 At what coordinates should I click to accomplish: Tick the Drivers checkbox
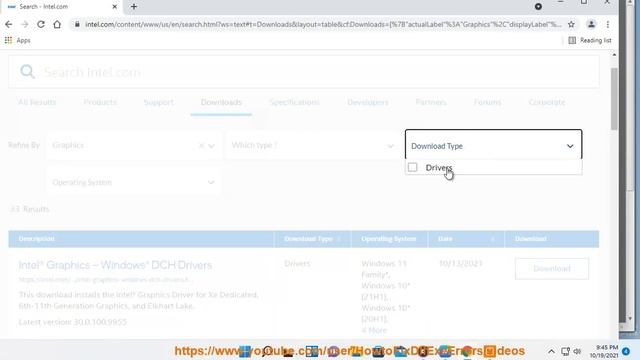click(x=413, y=167)
